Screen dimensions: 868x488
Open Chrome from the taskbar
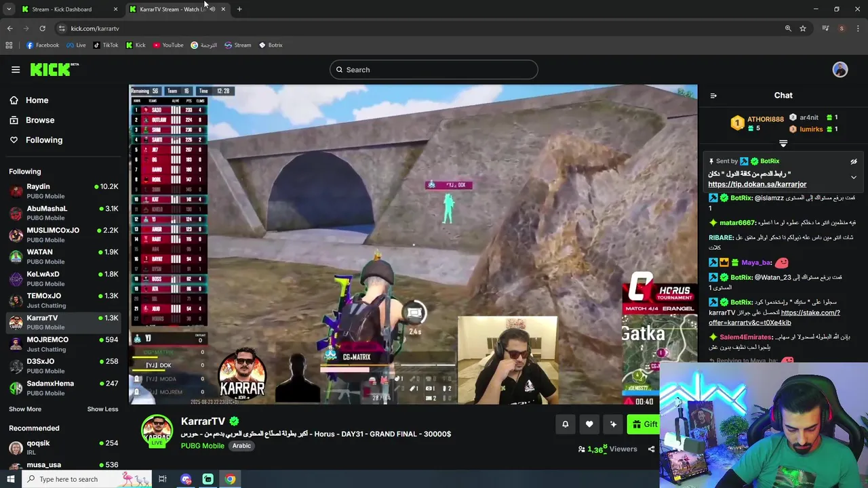click(x=231, y=479)
